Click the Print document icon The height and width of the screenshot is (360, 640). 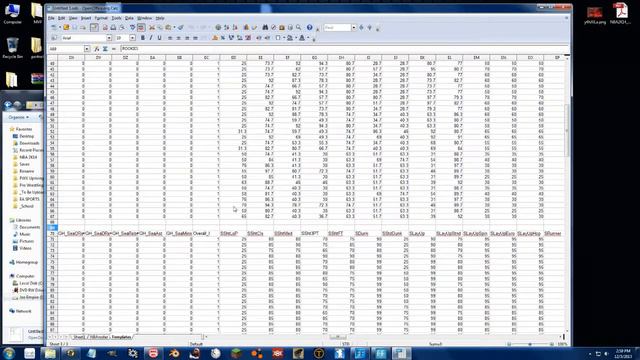[113, 27]
